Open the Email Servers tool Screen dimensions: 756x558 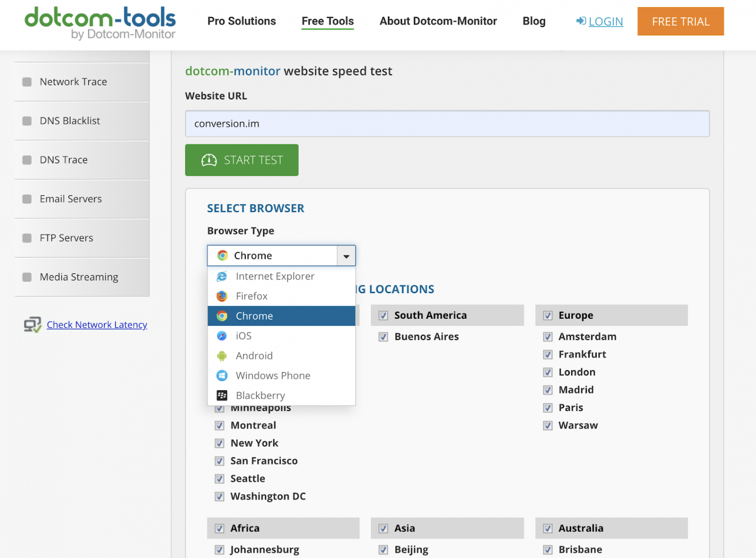82,199
